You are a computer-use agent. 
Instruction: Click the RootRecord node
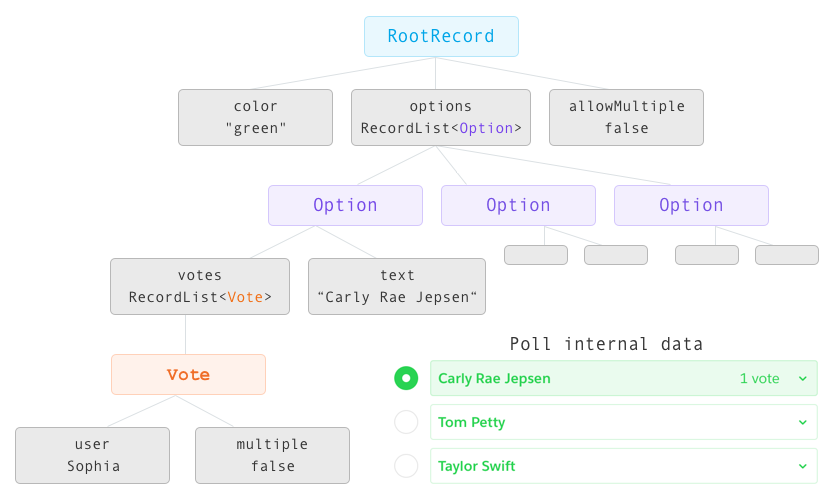point(441,37)
